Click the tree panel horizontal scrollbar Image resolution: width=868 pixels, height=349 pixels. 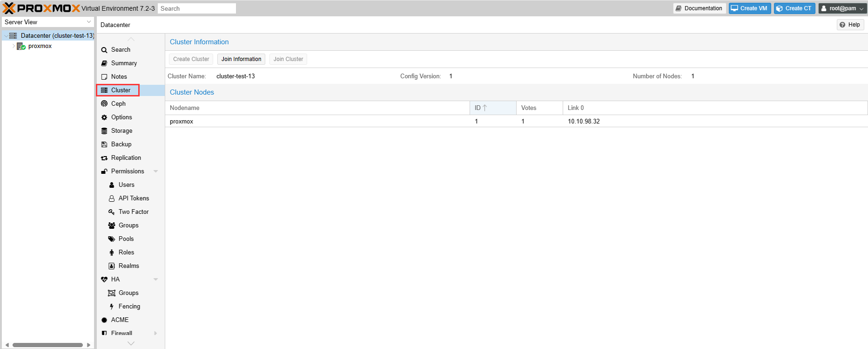47,345
